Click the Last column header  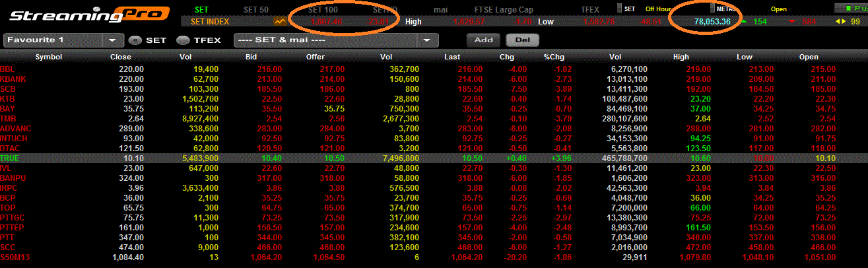pos(452,57)
